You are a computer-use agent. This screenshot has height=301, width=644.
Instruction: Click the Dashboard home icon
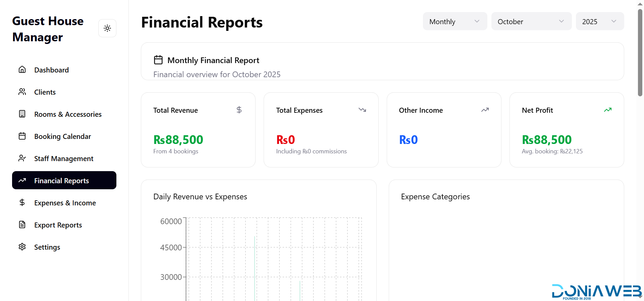coord(22,69)
